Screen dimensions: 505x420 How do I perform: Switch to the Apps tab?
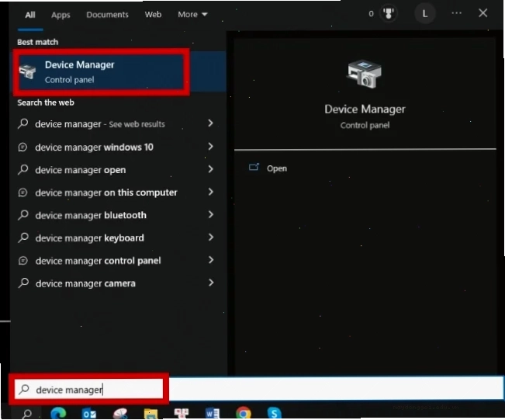pos(61,15)
